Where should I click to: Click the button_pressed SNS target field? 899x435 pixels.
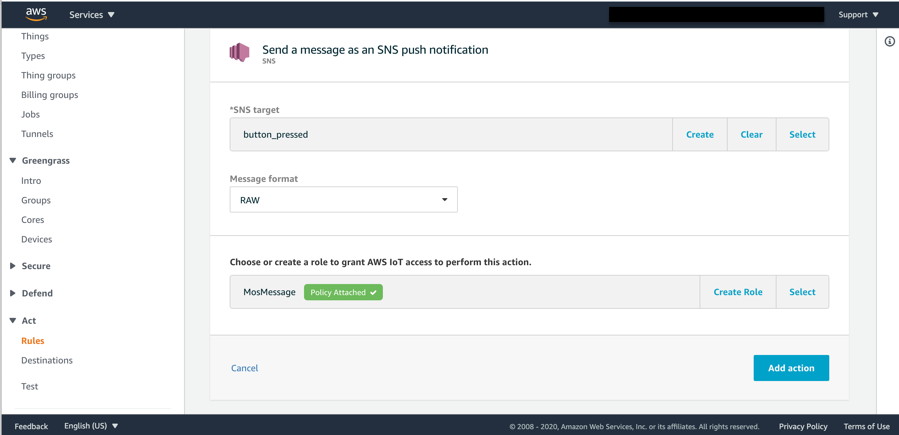(451, 135)
